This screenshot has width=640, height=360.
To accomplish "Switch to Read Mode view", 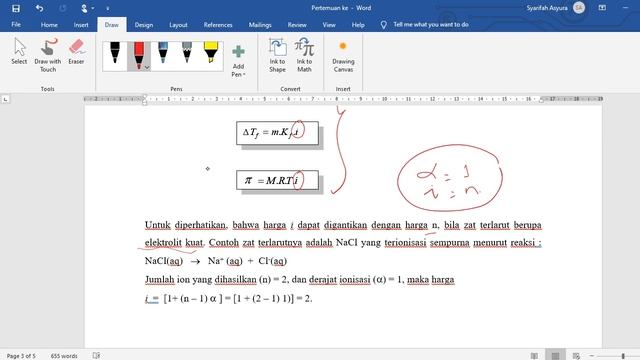I will tap(534, 356).
